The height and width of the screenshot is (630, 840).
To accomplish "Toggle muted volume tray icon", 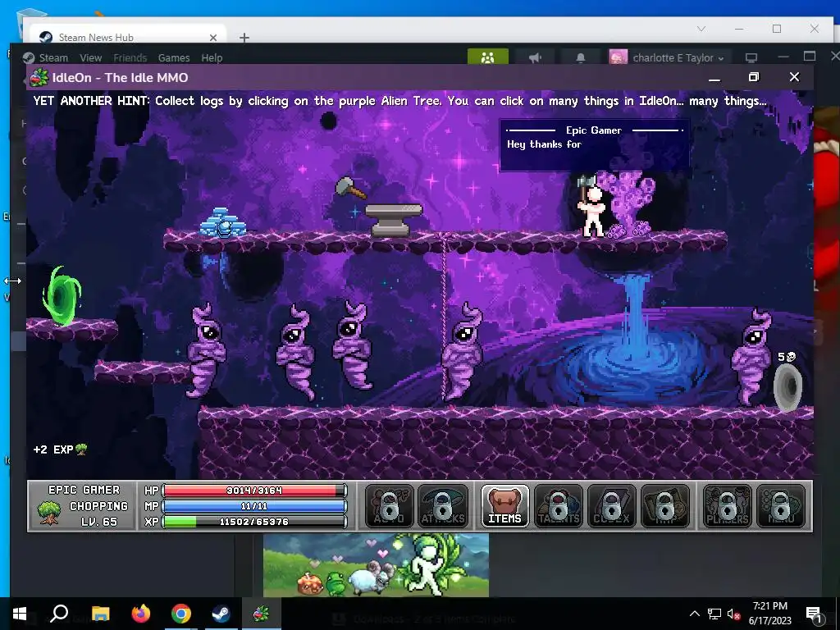I will click(734, 614).
